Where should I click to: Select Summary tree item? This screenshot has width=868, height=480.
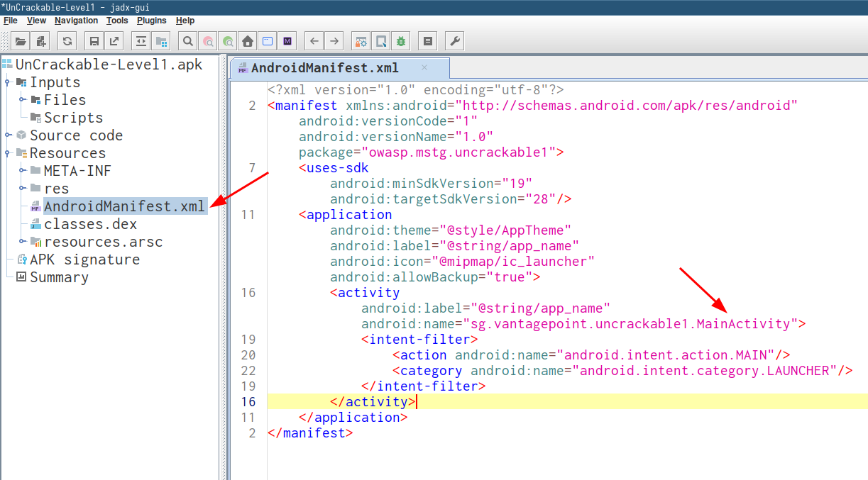point(59,277)
